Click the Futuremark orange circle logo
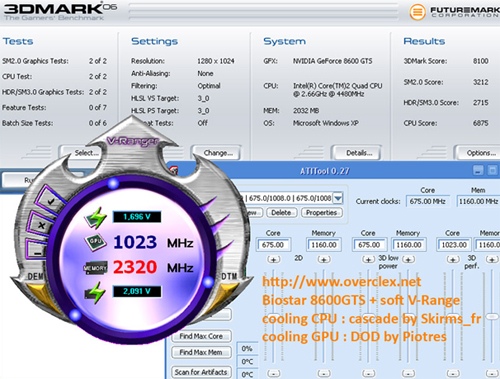The height and width of the screenshot is (379, 500). pyautogui.click(x=417, y=12)
